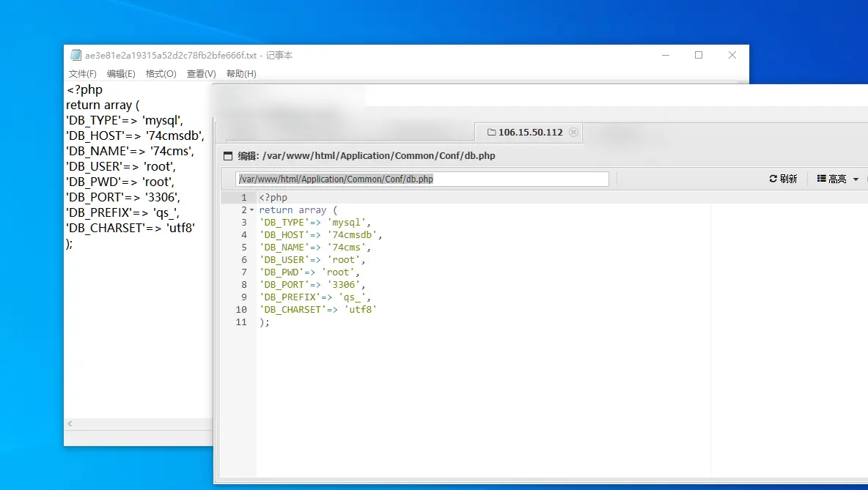Click the editor title /var/www/html/Application/Common/Conf/db.php
The image size is (868, 490).
[378, 156]
